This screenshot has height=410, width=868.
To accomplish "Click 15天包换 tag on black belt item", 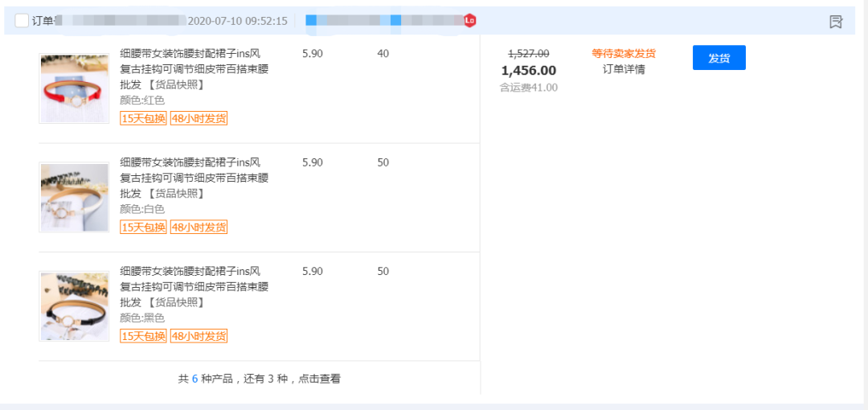I will coord(143,336).
